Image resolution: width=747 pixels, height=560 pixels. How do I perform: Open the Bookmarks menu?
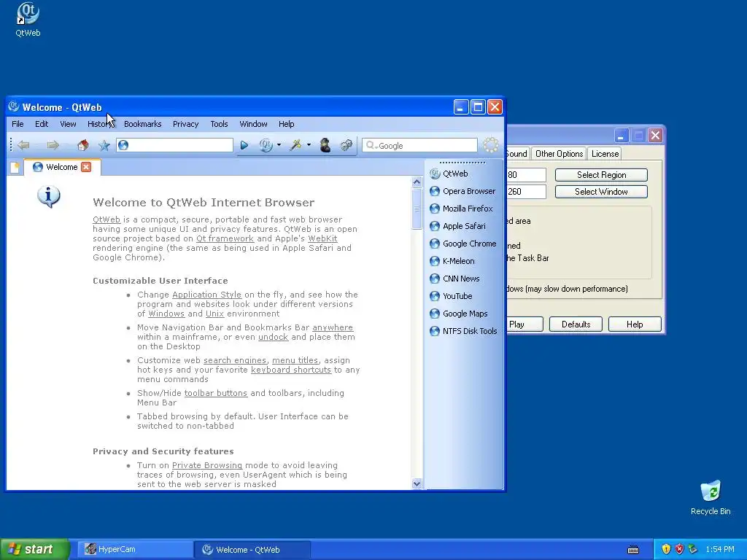pyautogui.click(x=142, y=124)
